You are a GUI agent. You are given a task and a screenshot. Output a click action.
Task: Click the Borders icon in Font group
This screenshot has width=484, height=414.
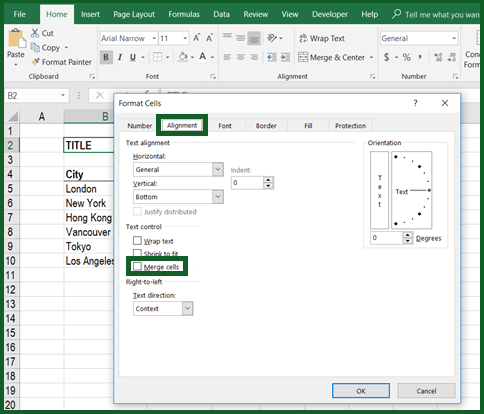[157, 57]
